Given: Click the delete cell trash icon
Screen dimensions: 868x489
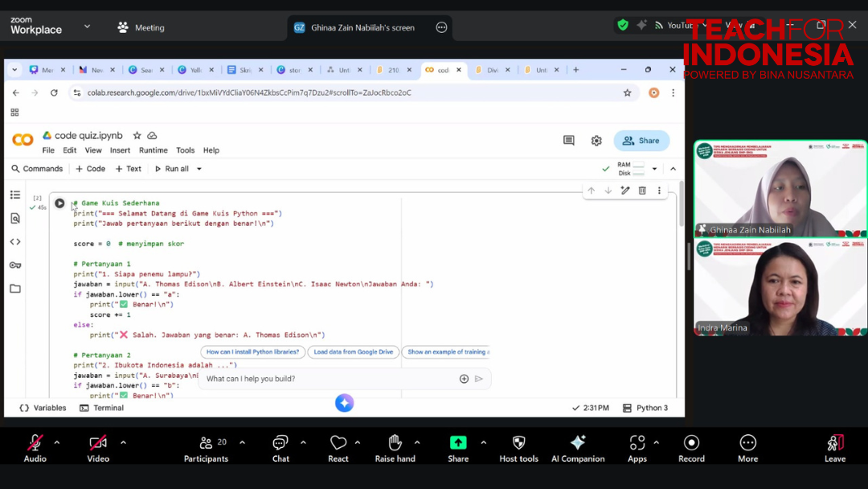Looking at the screenshot, I should point(642,191).
